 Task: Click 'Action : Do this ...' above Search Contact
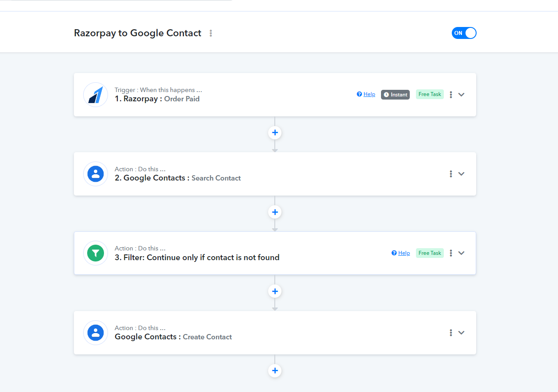(x=140, y=169)
